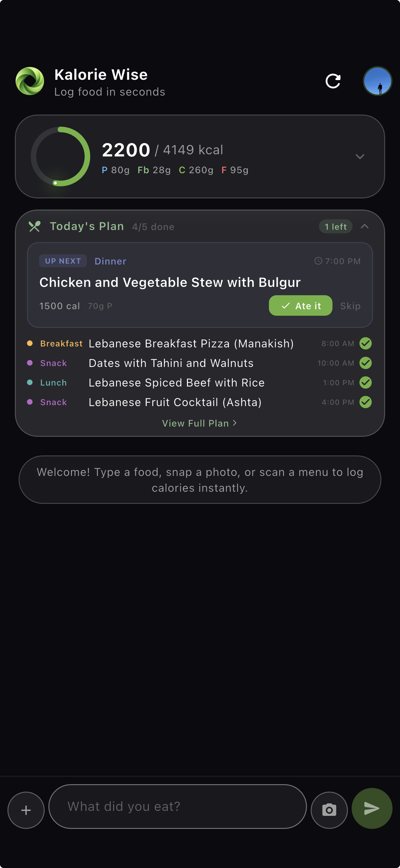The width and height of the screenshot is (400, 868).
Task: Tap the camera icon to snap food
Action: click(x=329, y=810)
